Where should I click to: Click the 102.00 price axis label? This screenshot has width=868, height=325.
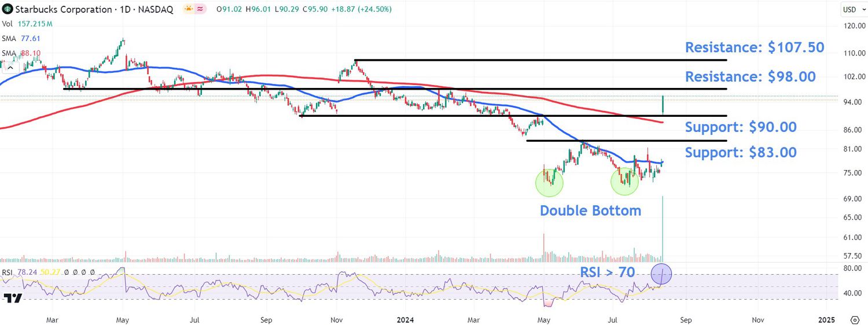[854, 76]
